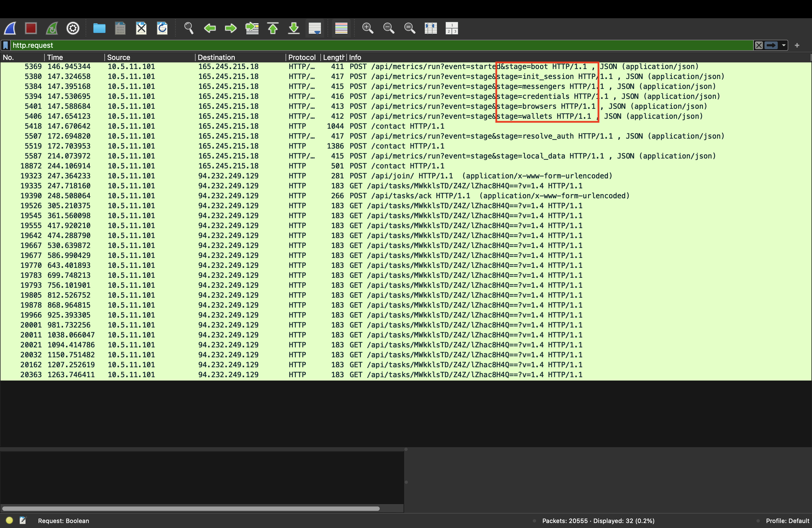The width and height of the screenshot is (812, 528).
Task: Click the Packets: 20555 status text
Action: point(599,521)
